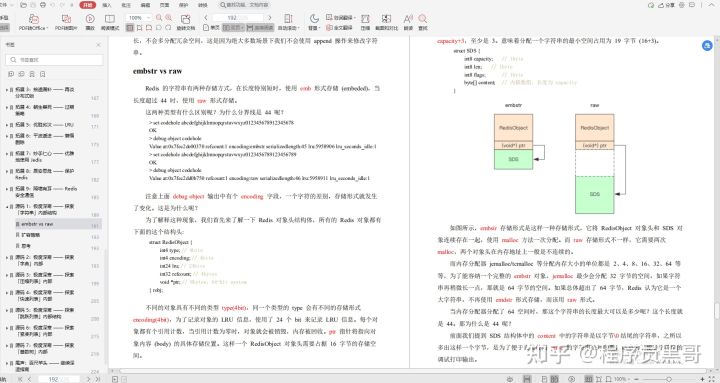Toggle 阅读模式 reading mode
Screen dimensions: 720x383
pos(110,22)
